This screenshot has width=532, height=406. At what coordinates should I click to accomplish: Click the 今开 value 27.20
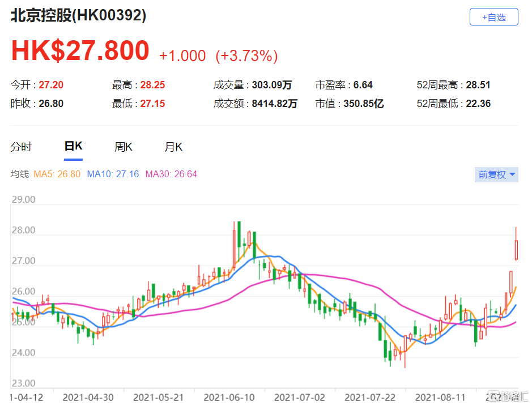pos(51,85)
